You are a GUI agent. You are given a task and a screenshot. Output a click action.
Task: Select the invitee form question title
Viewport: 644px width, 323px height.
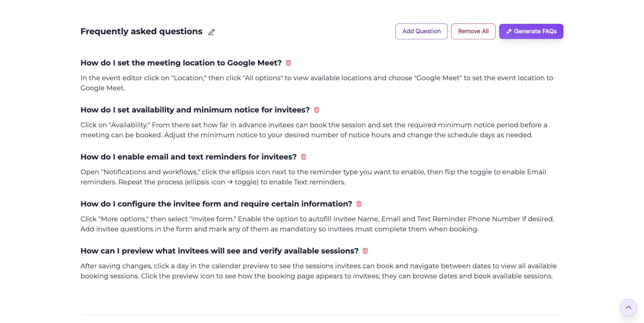tap(216, 204)
